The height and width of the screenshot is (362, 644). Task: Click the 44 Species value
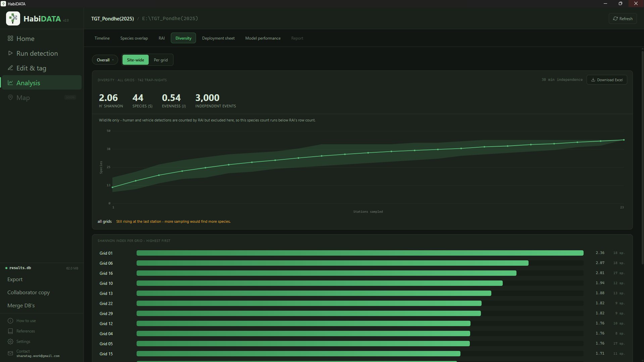[138, 98]
